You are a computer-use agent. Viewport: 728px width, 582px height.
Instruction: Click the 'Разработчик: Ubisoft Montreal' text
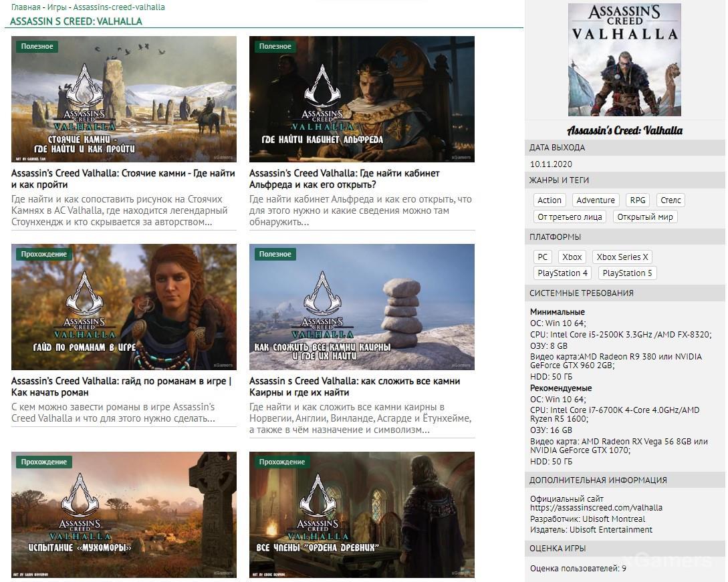click(x=588, y=519)
